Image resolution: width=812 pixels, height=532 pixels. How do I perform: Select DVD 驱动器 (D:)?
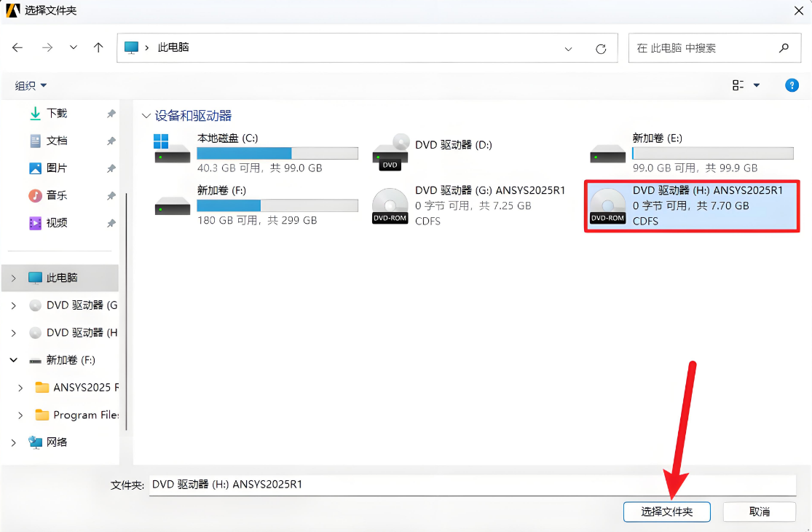pyautogui.click(x=433, y=152)
